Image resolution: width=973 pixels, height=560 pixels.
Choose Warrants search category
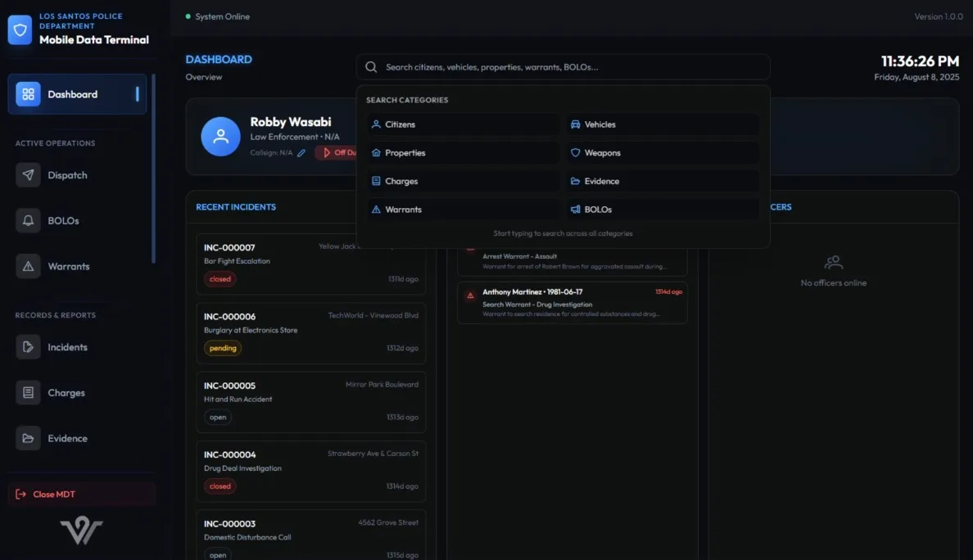(x=464, y=210)
